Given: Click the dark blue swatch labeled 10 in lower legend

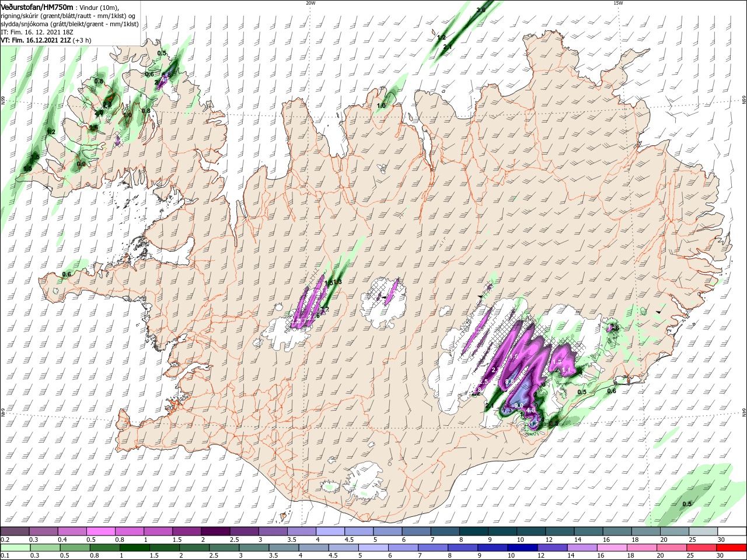Looking at the screenshot, I should point(522,548).
